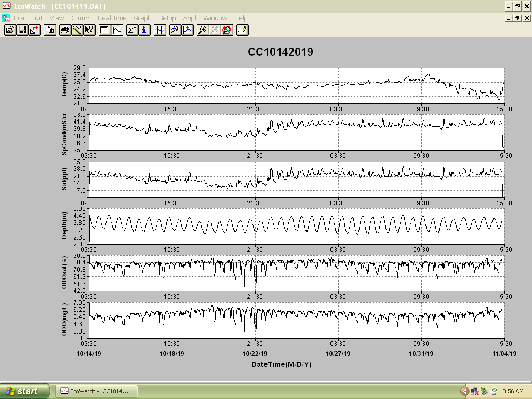Open the Setup menu
532x399 pixels.
pos(167,18)
